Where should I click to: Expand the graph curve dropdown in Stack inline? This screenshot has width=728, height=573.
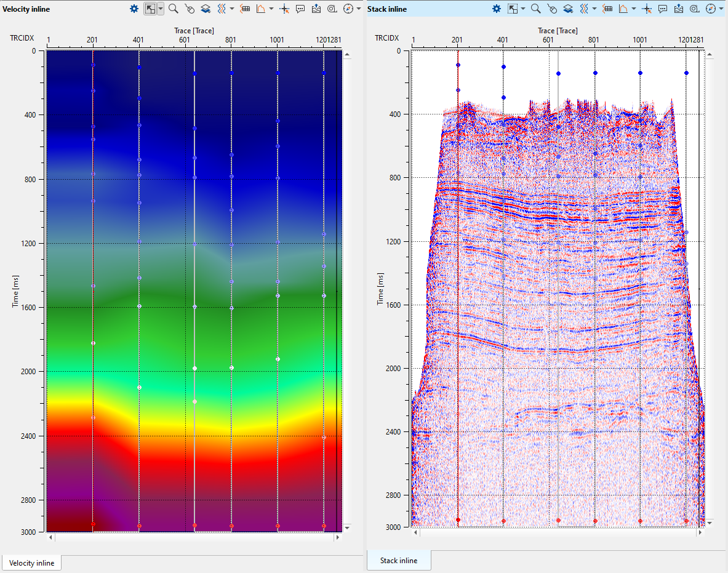pos(633,9)
